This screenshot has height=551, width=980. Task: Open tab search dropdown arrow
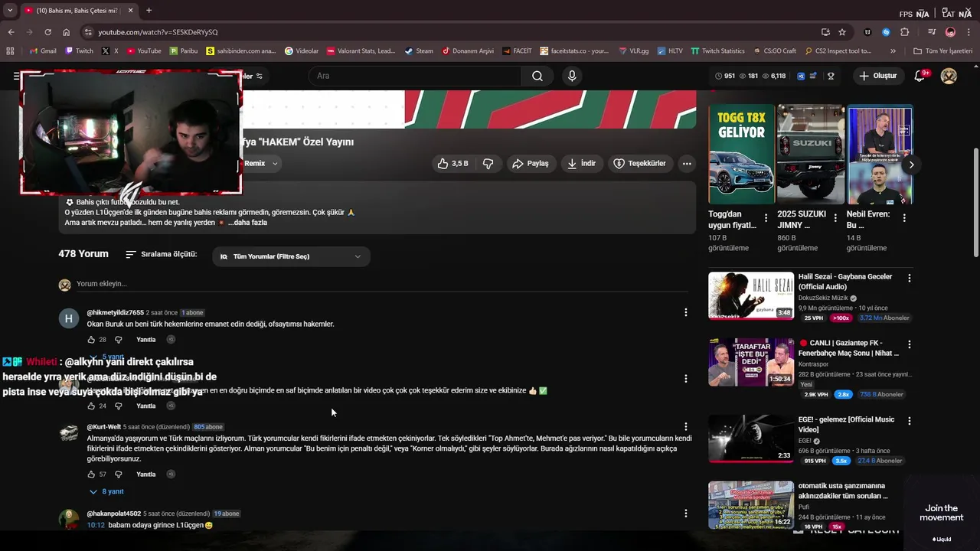10,11
